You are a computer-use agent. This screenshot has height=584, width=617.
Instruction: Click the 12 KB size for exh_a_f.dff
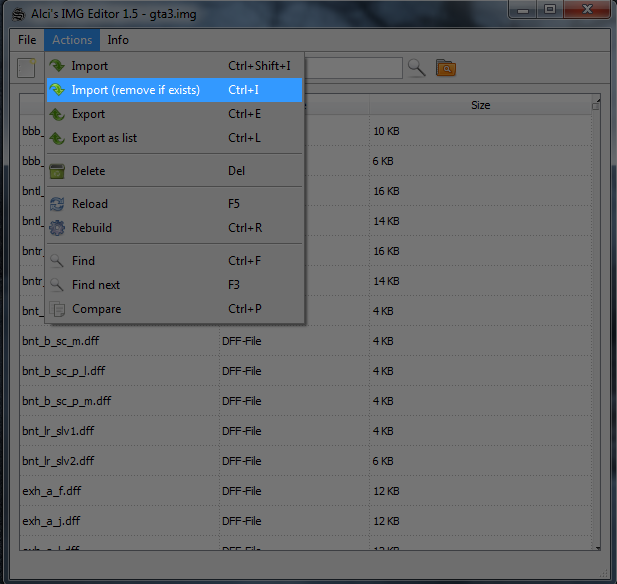pos(386,491)
